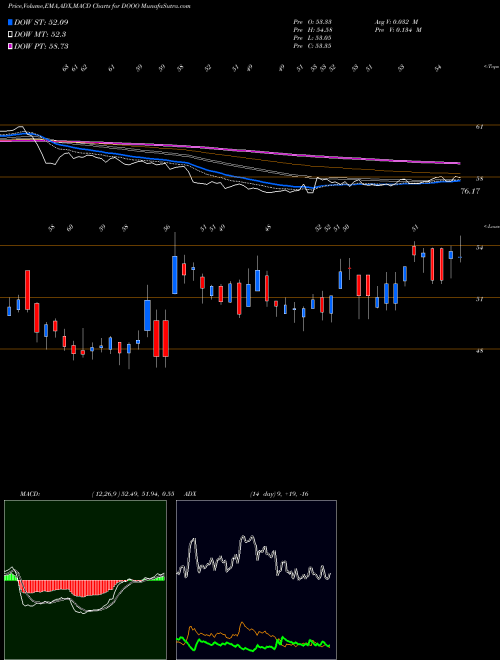Screen dimensions: 500x660
Task: Click the 'ADX' panel heading
Action: pos(191,494)
